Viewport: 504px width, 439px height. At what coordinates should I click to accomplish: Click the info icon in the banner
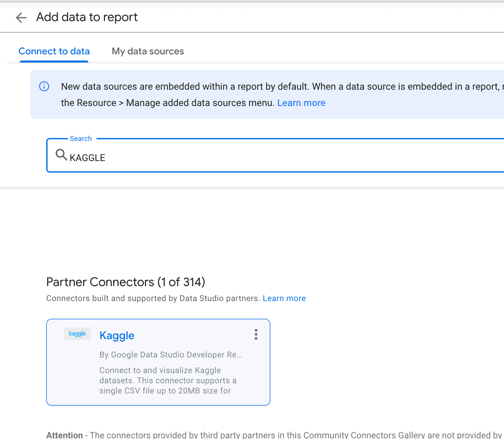44,86
